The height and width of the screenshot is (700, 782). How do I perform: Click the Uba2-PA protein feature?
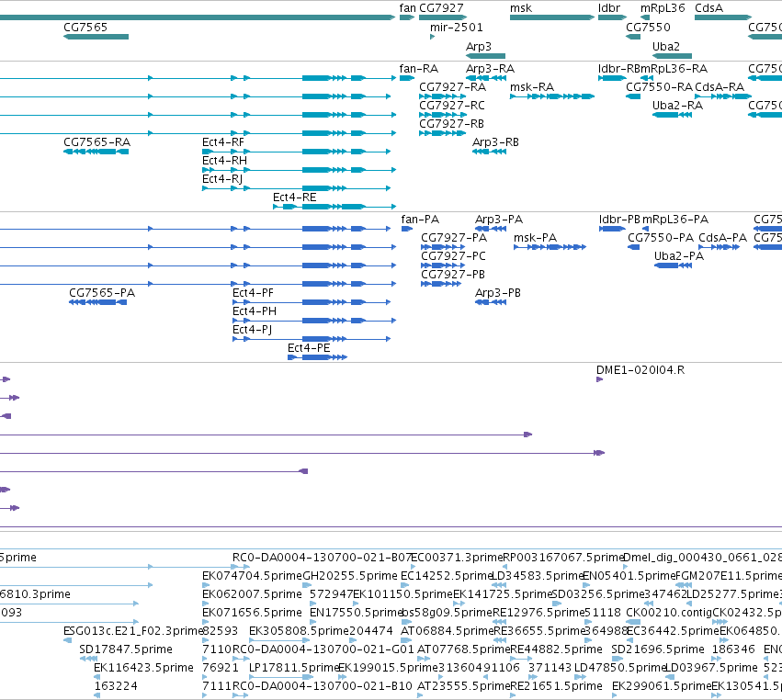click(x=673, y=265)
